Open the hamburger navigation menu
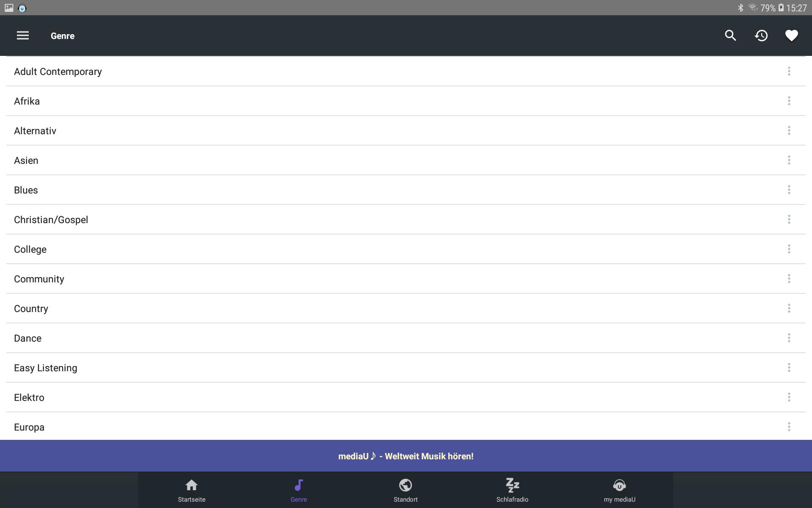The width and height of the screenshot is (812, 508). [x=23, y=36]
